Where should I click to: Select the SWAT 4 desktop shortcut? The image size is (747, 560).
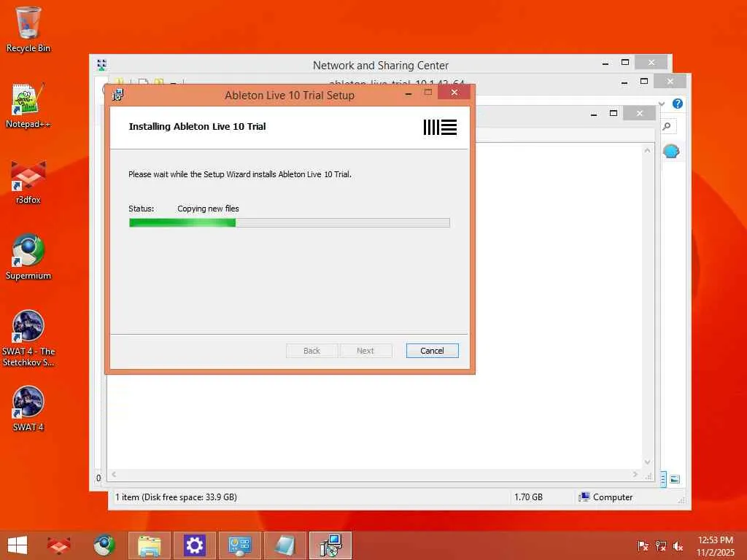tap(28, 408)
